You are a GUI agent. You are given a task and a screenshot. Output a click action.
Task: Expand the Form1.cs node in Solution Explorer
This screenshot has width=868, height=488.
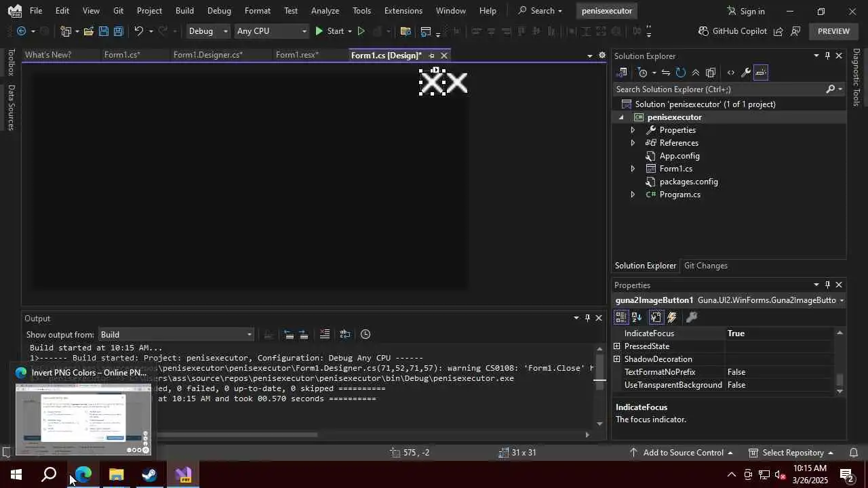point(633,169)
